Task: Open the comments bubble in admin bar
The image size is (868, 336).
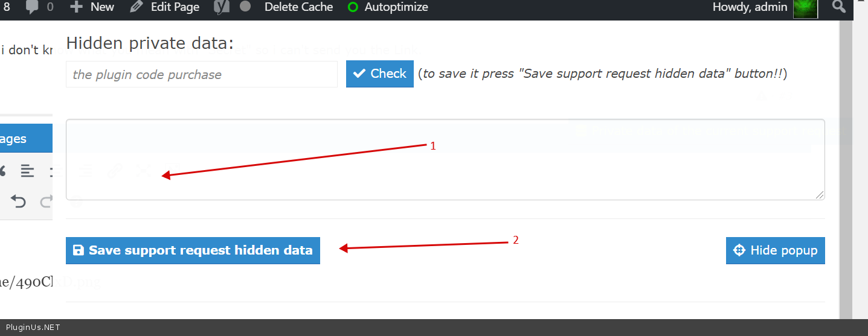Action: point(39,7)
